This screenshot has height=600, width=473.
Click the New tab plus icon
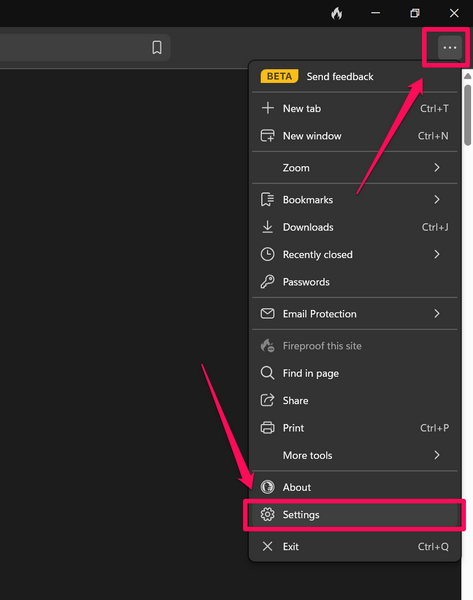pyautogui.click(x=267, y=108)
